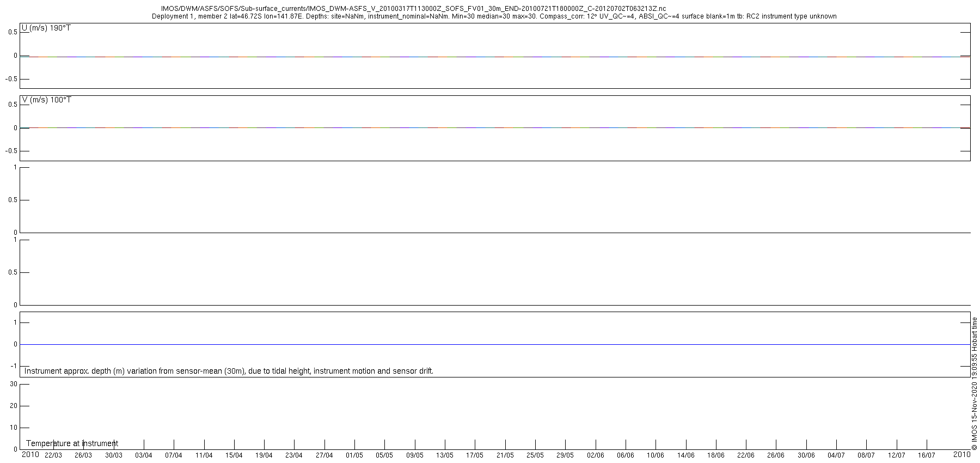Image resolution: width=980 pixels, height=463 pixels.
Task: Select the 06/06 date tick label
Action: coord(626,455)
